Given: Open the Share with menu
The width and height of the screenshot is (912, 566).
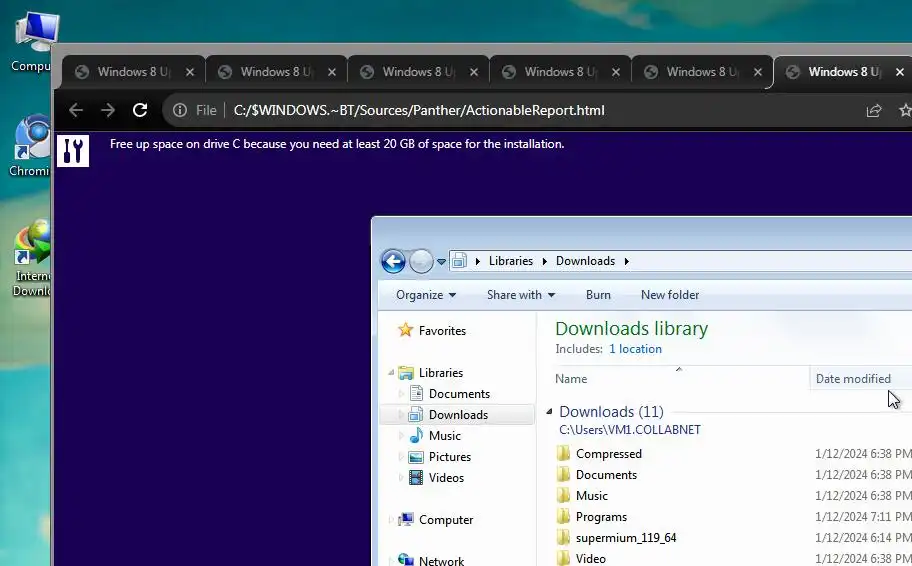Looking at the screenshot, I should [521, 295].
